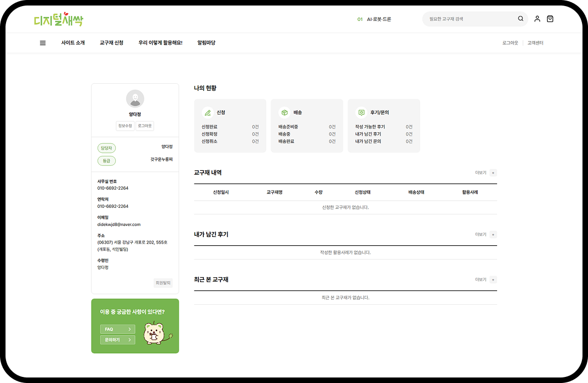Open the shopping cart icon
Screen dimensions: 588x383
click(550, 19)
